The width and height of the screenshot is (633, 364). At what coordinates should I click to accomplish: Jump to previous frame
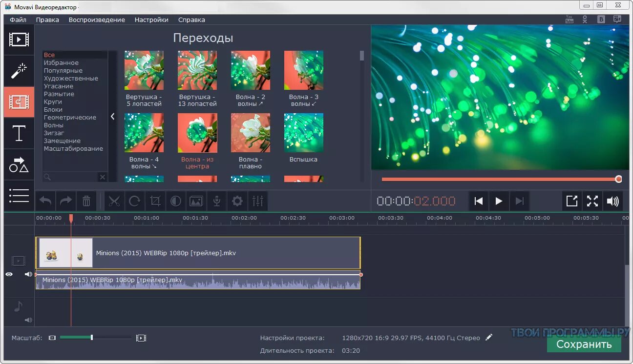pos(479,201)
